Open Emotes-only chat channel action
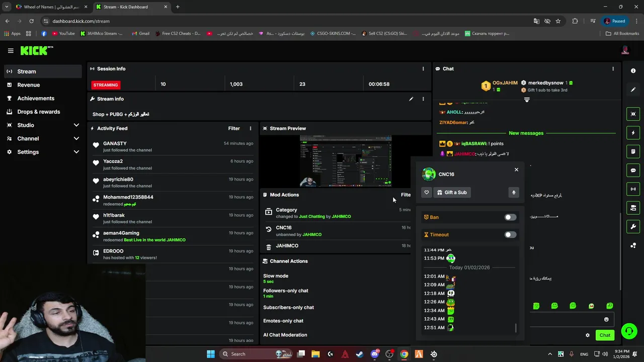644x362 pixels. point(283,321)
